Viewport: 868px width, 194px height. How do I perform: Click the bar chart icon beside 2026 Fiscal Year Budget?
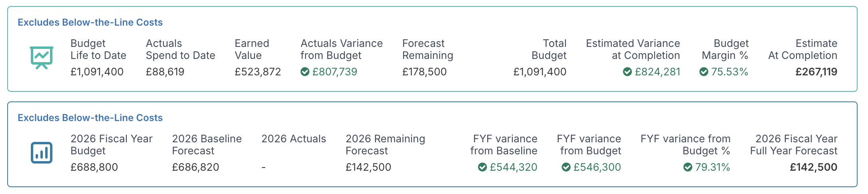[42, 153]
